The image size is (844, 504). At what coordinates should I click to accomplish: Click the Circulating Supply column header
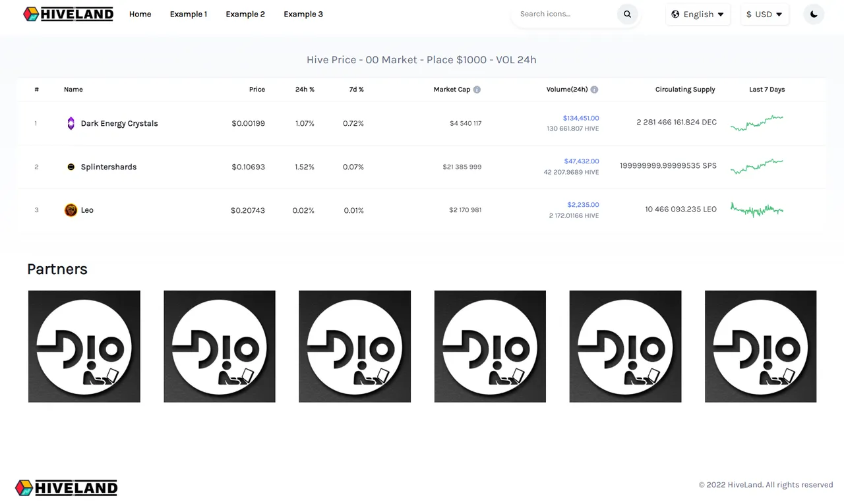tap(685, 90)
